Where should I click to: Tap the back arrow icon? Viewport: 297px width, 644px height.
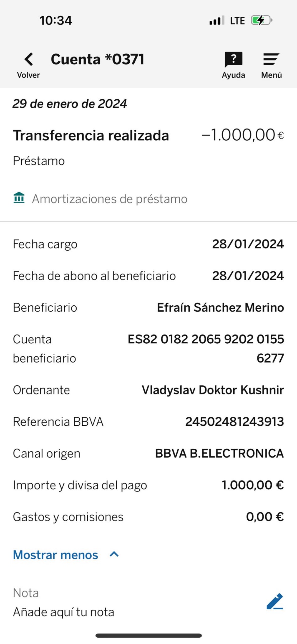(29, 59)
